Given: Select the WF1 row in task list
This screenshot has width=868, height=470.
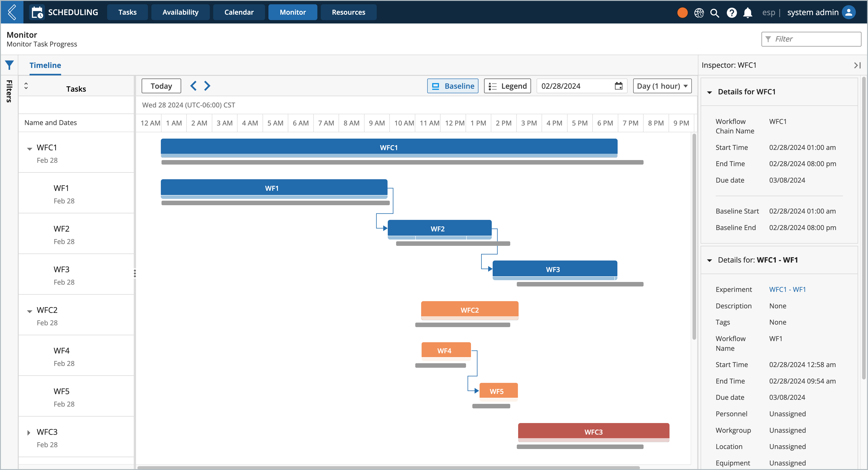Looking at the screenshot, I should pos(76,193).
